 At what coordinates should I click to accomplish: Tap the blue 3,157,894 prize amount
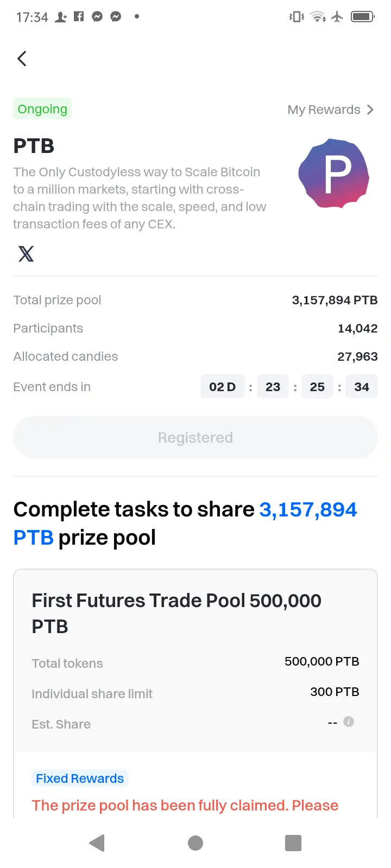308,509
